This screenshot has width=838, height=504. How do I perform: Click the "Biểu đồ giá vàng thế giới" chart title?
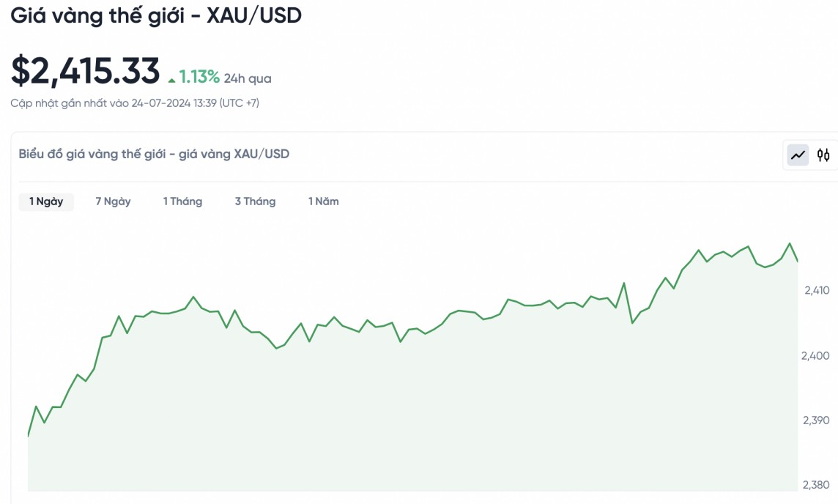[x=154, y=154]
